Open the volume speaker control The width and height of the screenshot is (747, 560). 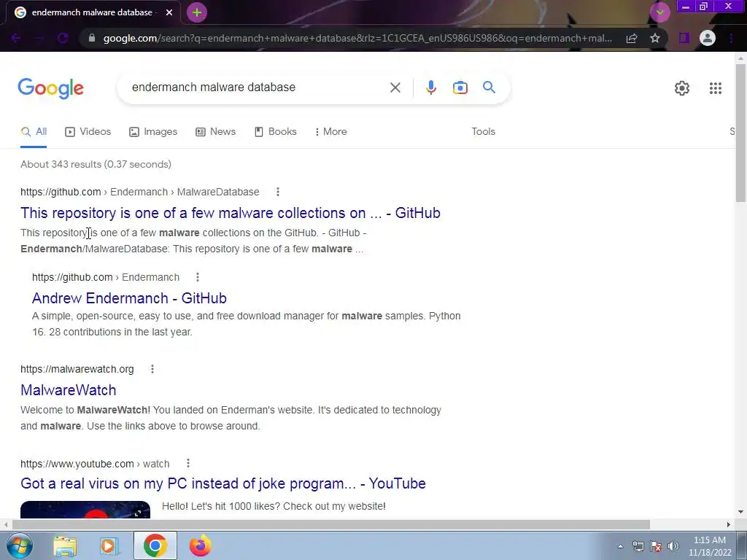tap(673, 546)
